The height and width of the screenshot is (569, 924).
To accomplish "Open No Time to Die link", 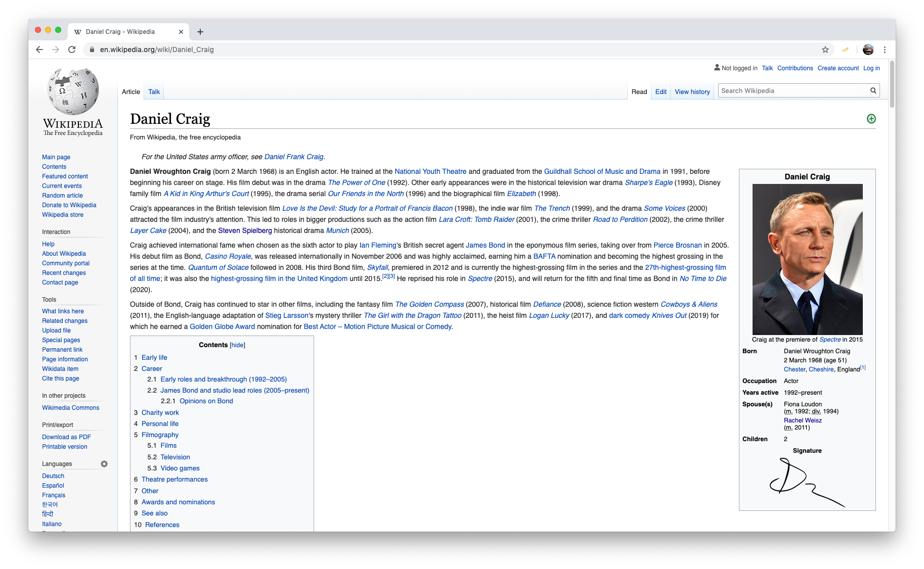I will tap(703, 278).
